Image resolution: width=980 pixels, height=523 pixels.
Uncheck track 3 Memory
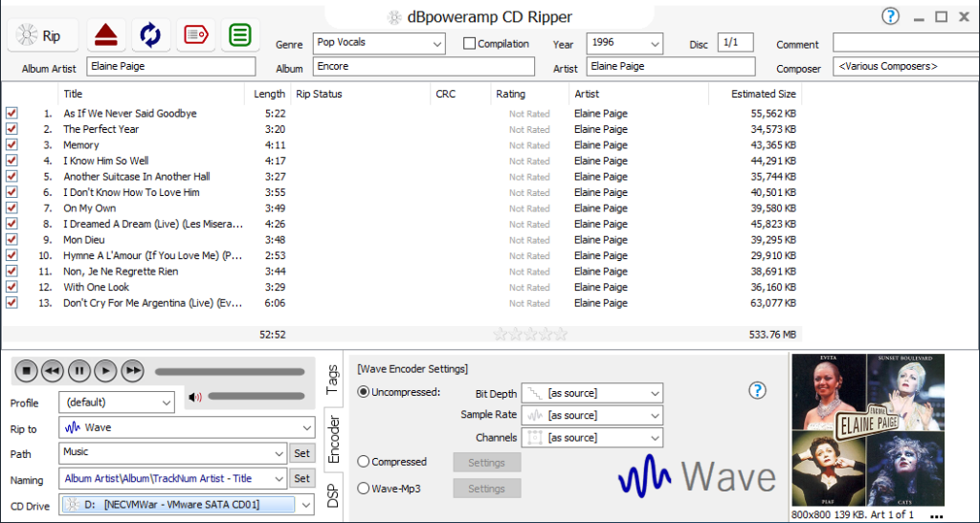pyautogui.click(x=11, y=144)
